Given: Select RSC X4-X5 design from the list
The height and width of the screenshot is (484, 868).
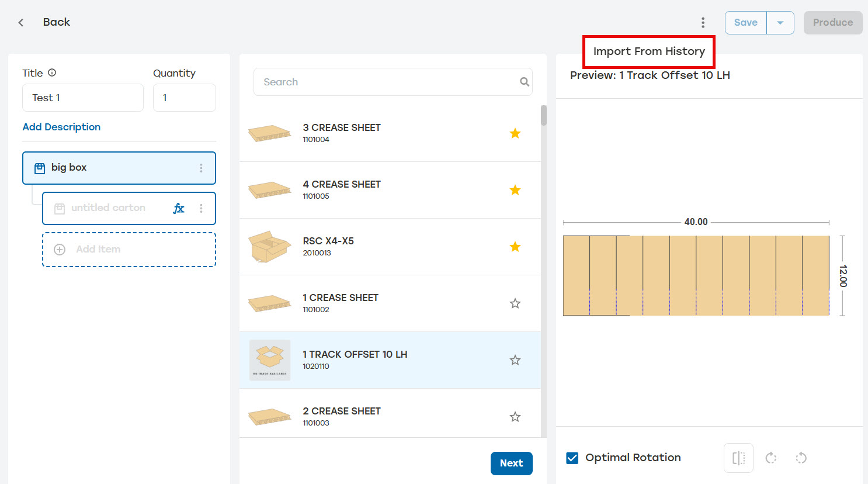Looking at the screenshot, I should 390,247.
